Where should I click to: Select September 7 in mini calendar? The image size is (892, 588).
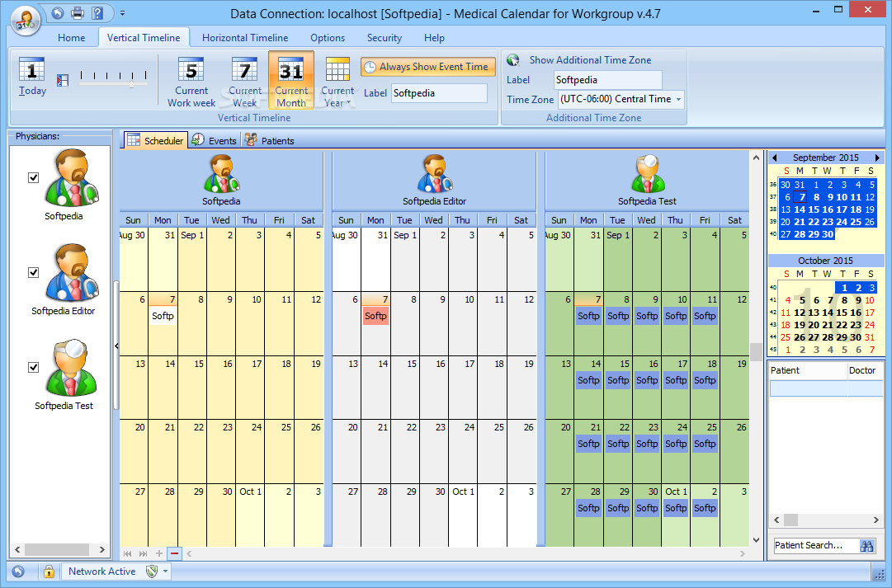[801, 197]
